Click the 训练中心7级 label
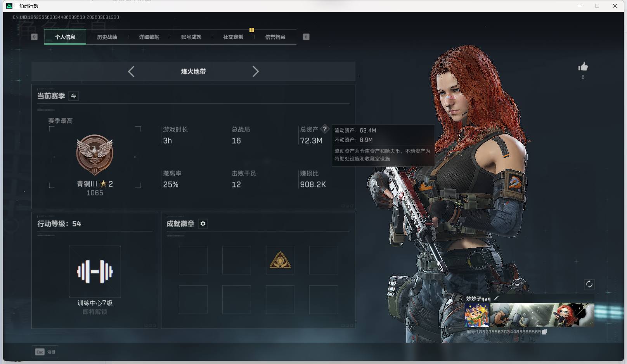 click(x=95, y=303)
